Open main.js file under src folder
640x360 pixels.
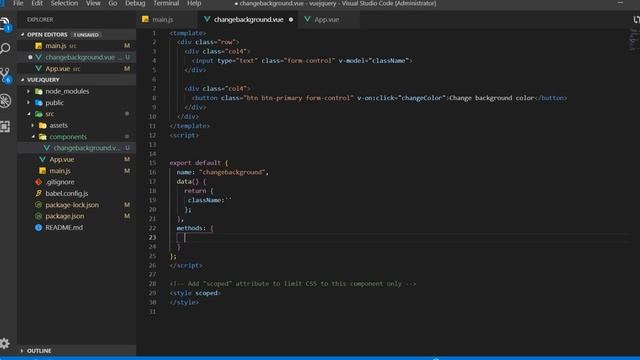point(76,171)
